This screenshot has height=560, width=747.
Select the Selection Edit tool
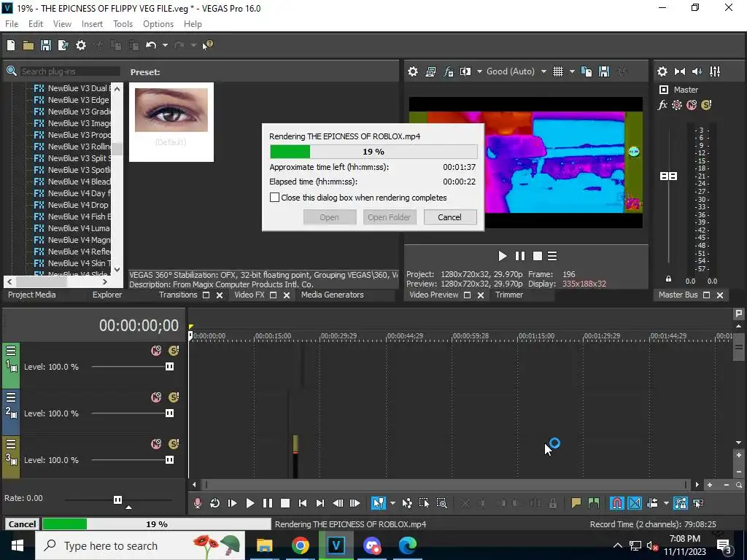pyautogui.click(x=424, y=503)
